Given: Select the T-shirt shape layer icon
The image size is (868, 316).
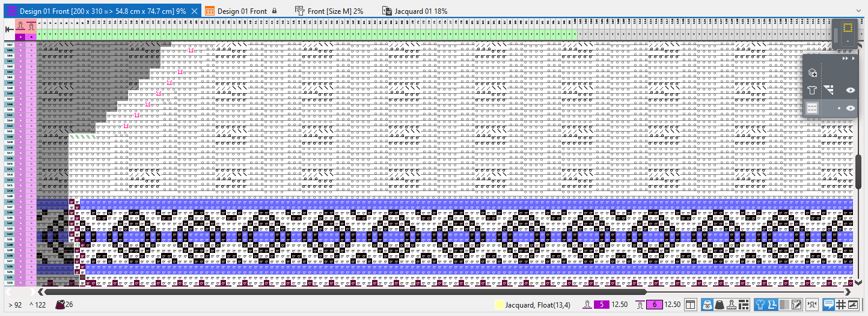Looking at the screenshot, I should [x=812, y=91].
